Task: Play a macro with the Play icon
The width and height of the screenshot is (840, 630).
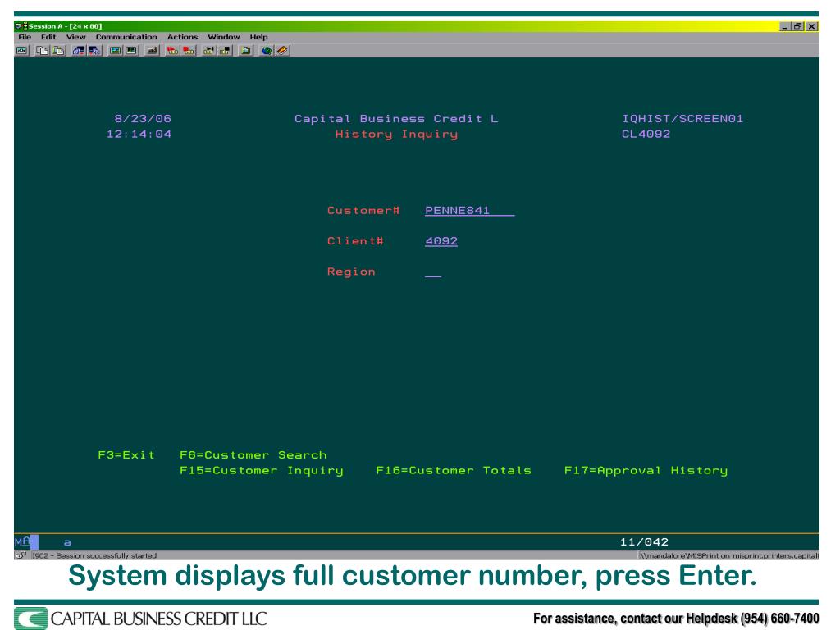Action: pyautogui.click(x=209, y=51)
